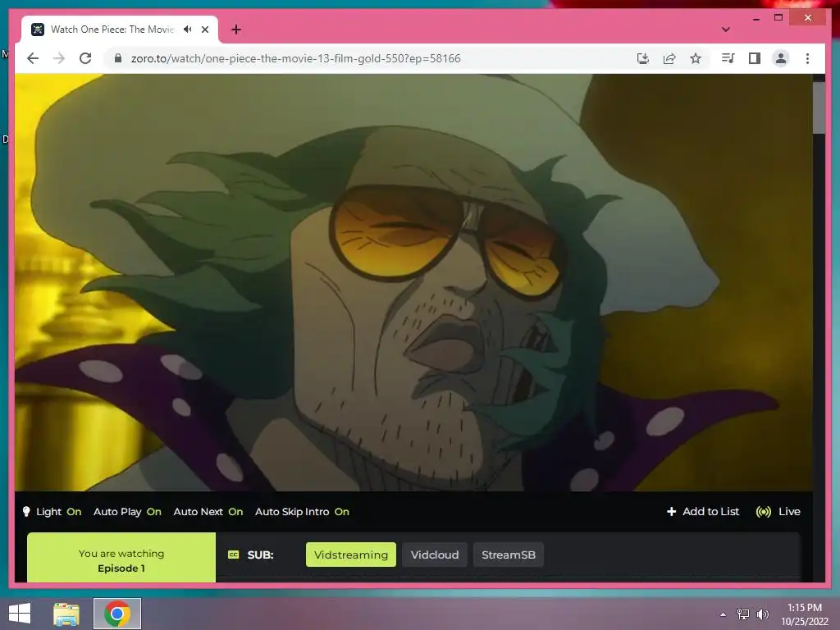Bookmark this tab with the star
The image size is (840, 630).
[696, 58]
